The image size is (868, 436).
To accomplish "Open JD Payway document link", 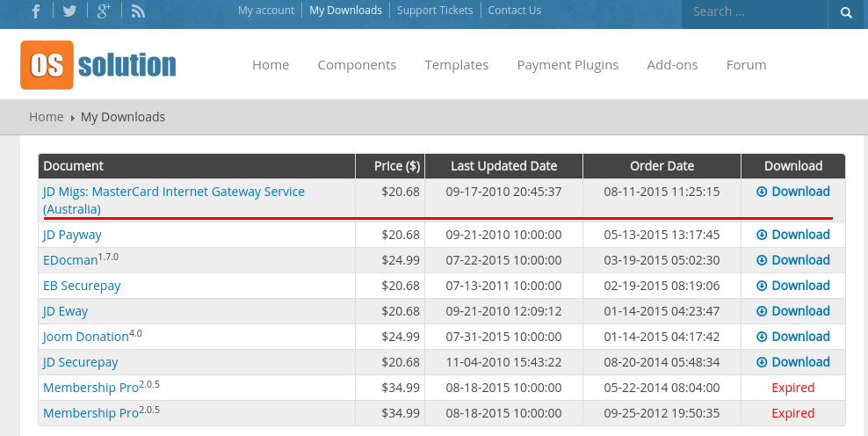I will click(72, 235).
